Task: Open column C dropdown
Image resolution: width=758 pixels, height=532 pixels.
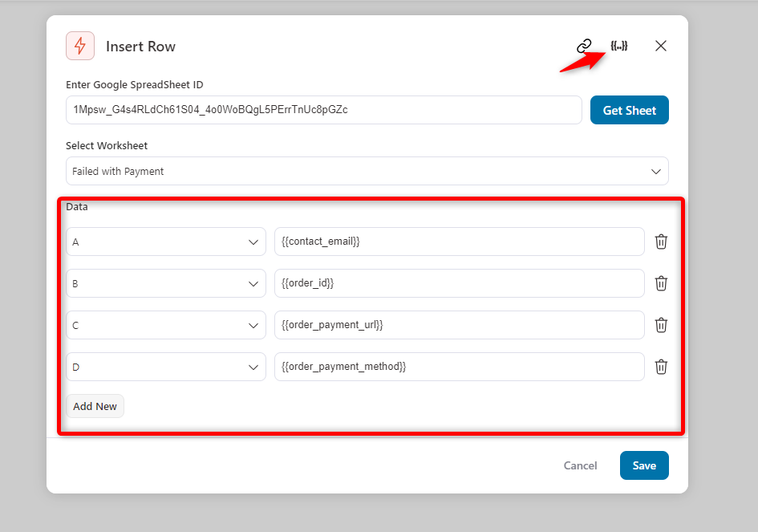Action: pyautogui.click(x=166, y=325)
